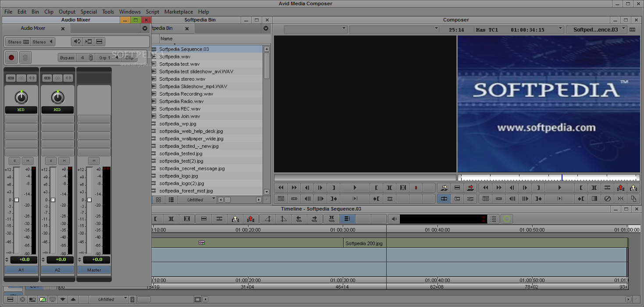Viewport: 644px width, 307px height.
Task: Click the red Lift icon in timeline toolbar
Action: pos(250,218)
